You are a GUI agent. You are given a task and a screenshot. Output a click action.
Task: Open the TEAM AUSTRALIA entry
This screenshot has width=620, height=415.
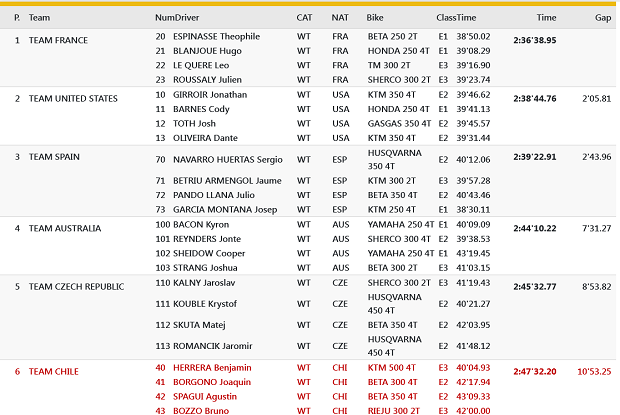pyautogui.click(x=65, y=228)
